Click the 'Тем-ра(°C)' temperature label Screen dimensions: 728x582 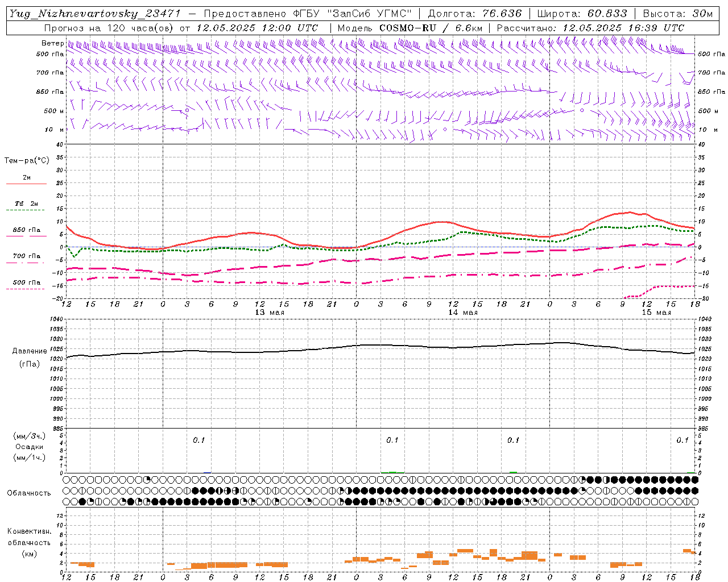(x=27, y=161)
